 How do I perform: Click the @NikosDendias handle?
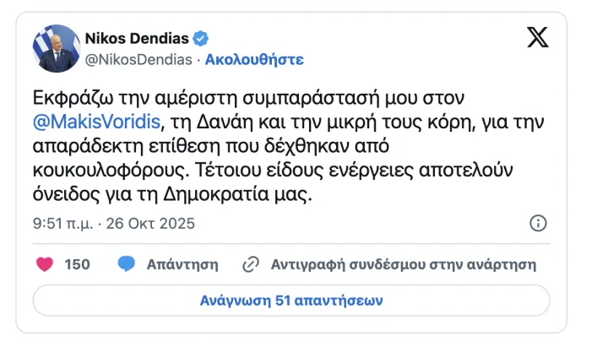[138, 60]
